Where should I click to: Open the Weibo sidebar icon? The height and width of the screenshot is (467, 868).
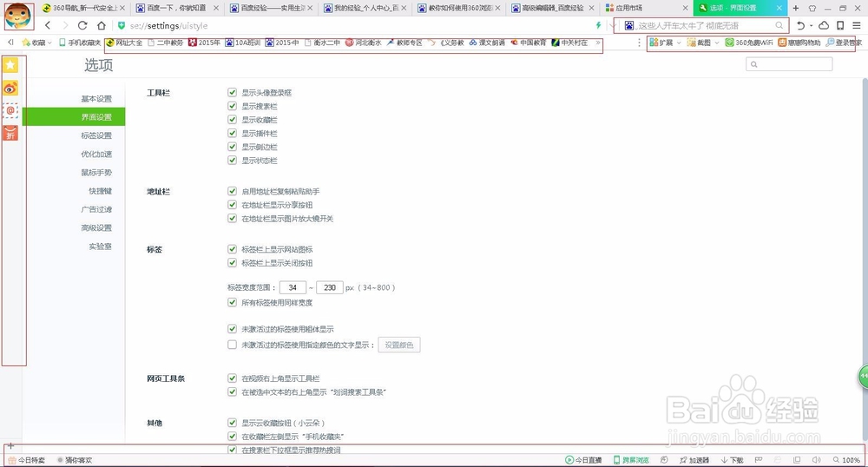[x=10, y=88]
